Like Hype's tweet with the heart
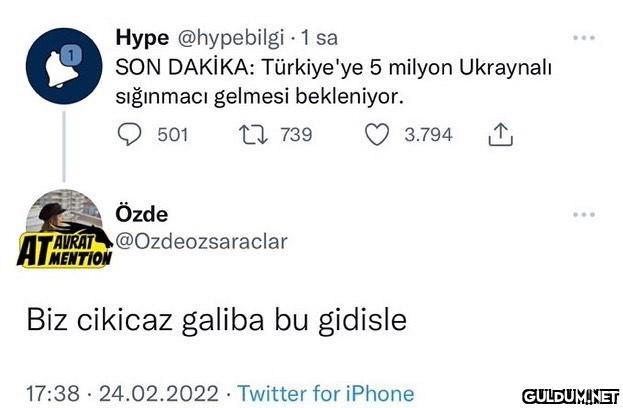This screenshot has height=408, width=623. [375, 134]
